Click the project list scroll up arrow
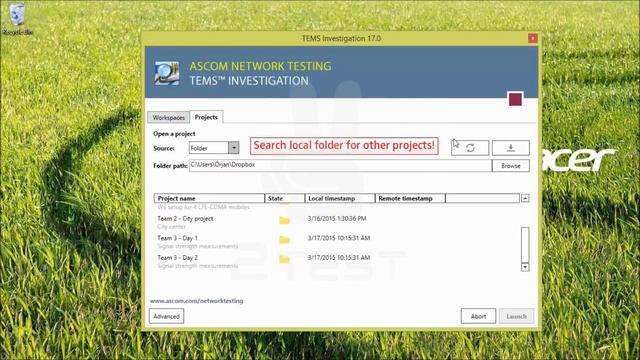Screen dimensions: 640x360 [x=525, y=198]
